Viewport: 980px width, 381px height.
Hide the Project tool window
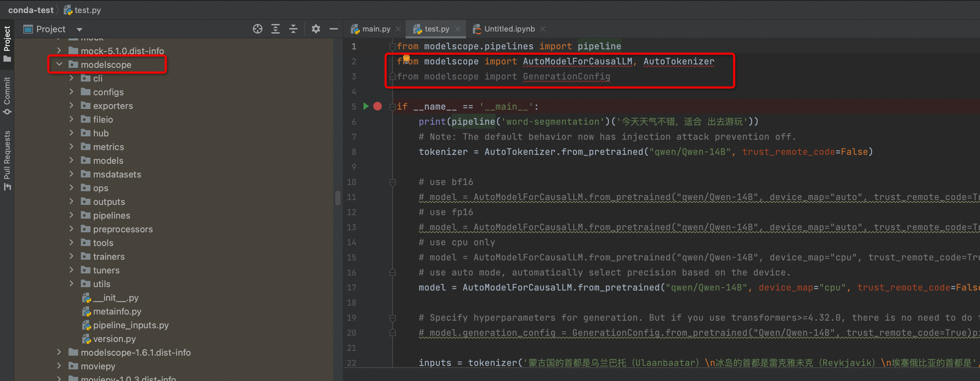point(334,29)
